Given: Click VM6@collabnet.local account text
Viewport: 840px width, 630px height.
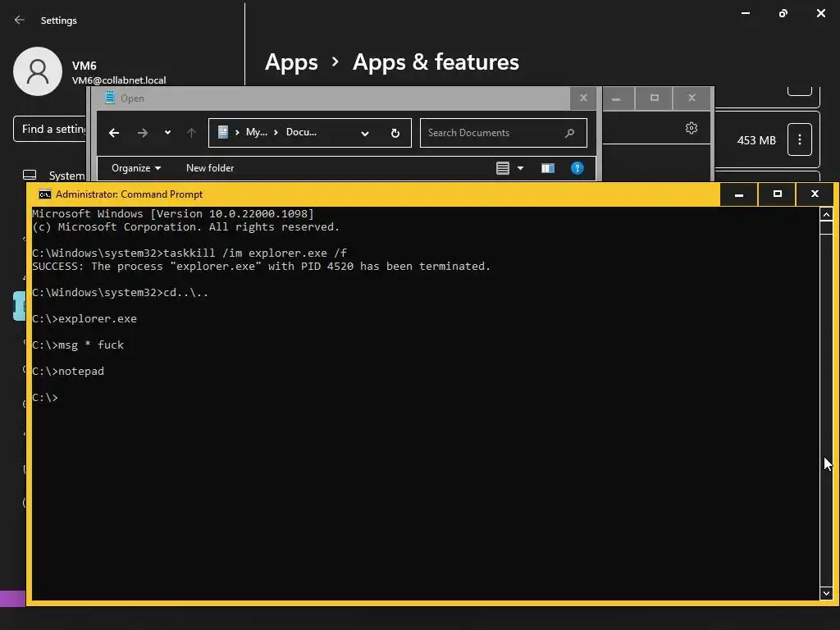Looking at the screenshot, I should (x=119, y=80).
